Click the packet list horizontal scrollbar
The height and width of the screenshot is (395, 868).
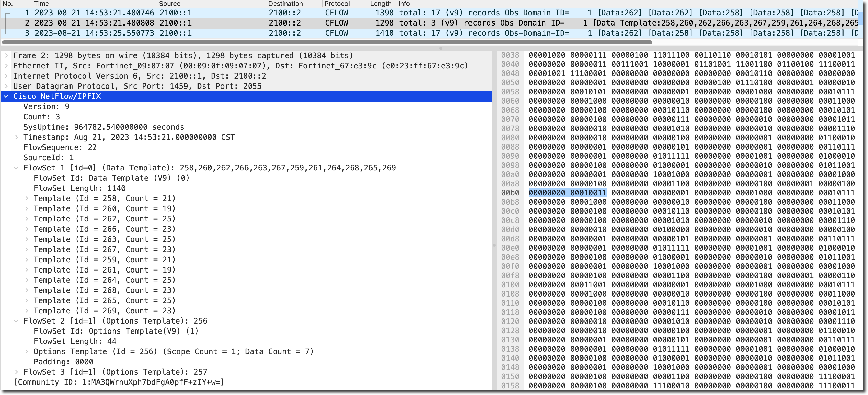point(327,42)
